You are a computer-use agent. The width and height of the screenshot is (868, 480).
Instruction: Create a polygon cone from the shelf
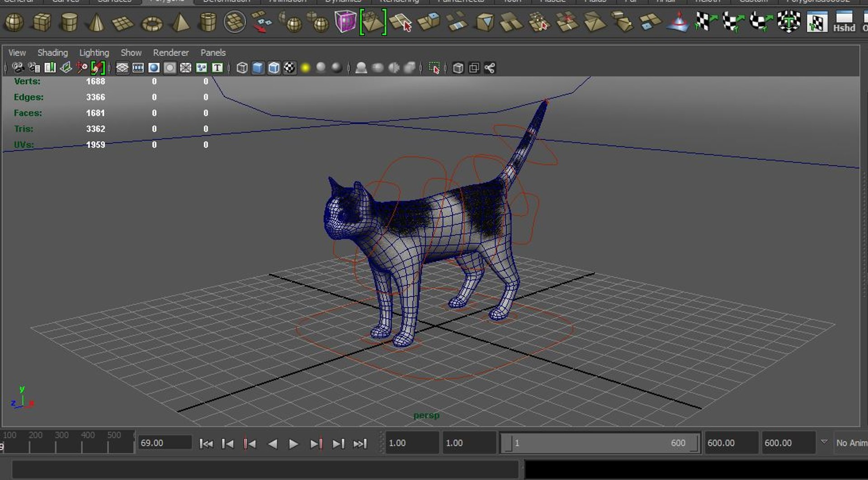click(96, 22)
